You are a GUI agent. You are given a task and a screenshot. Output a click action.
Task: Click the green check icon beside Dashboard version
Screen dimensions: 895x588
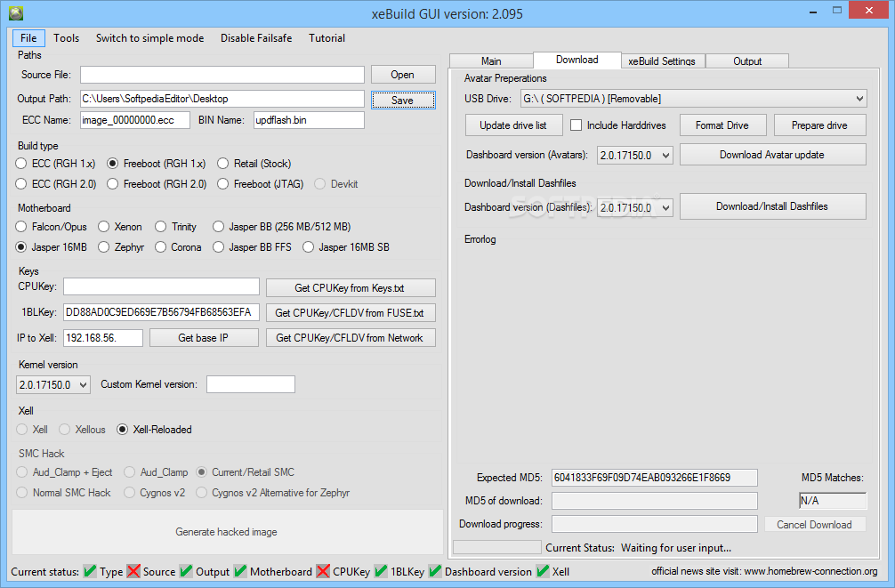coord(435,571)
